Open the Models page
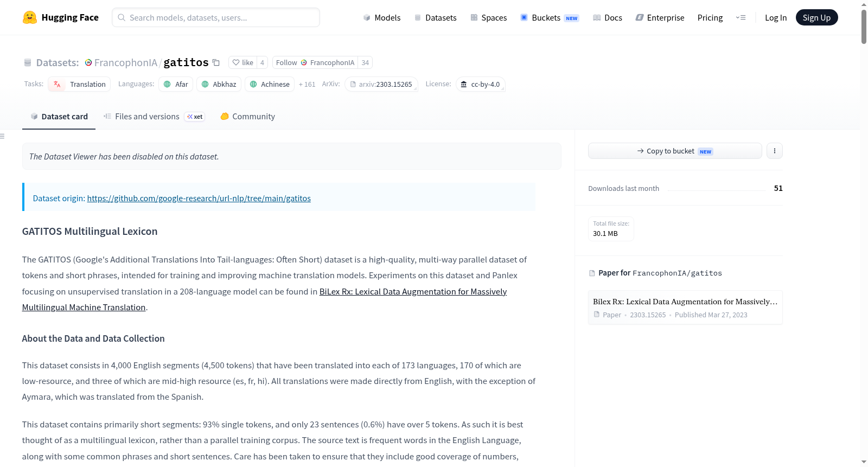Screen dimensions: 868x467 [382, 17]
